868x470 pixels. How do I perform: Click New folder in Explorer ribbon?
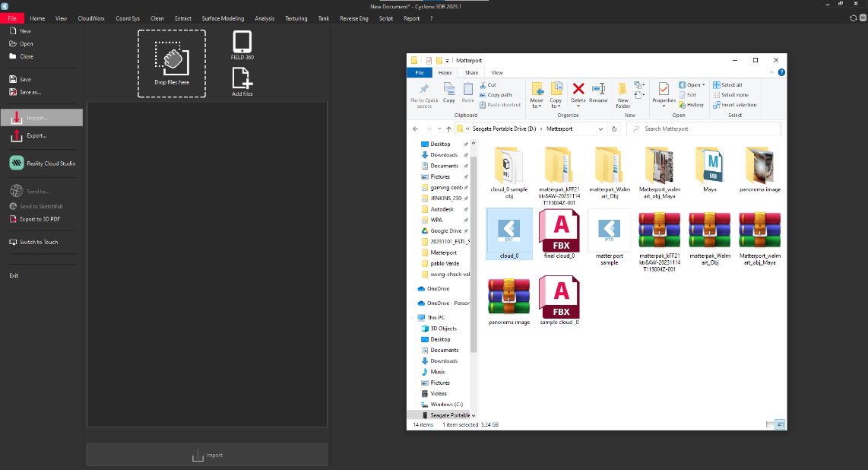[622, 95]
